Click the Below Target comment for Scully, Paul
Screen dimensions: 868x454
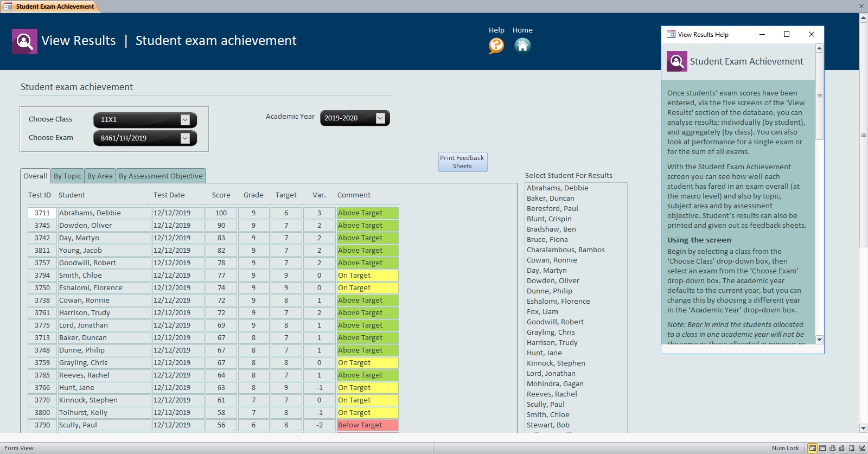[x=368, y=425]
